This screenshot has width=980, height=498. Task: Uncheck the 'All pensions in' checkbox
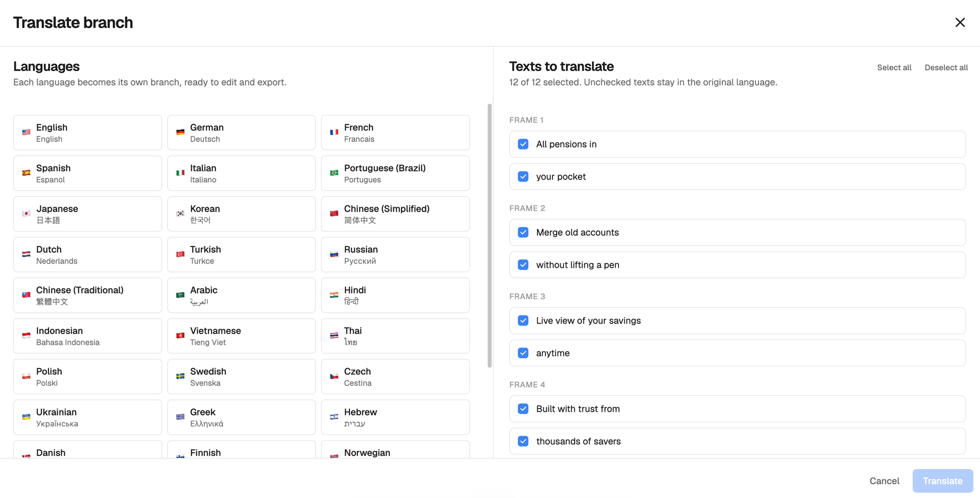click(x=523, y=144)
